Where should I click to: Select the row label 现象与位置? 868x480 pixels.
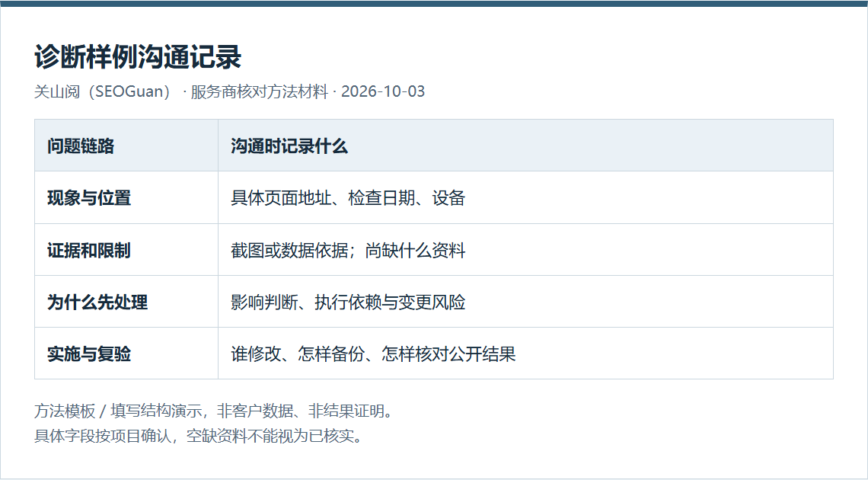click(x=89, y=197)
